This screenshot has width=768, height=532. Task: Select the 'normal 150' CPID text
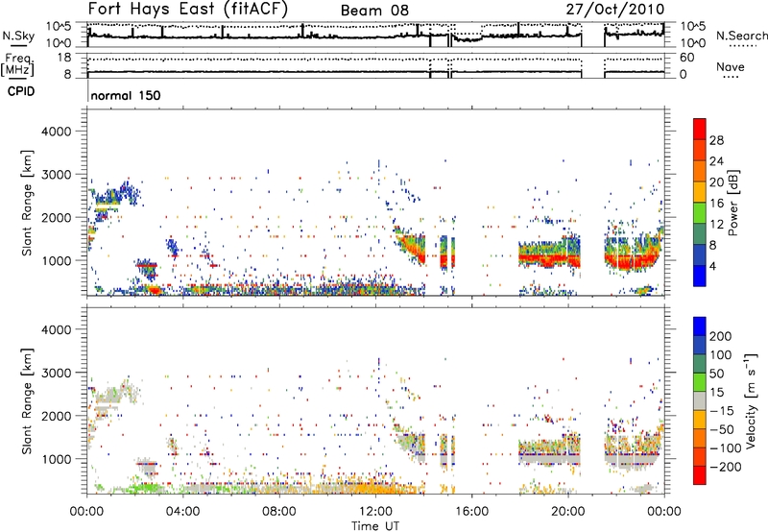pyautogui.click(x=126, y=95)
